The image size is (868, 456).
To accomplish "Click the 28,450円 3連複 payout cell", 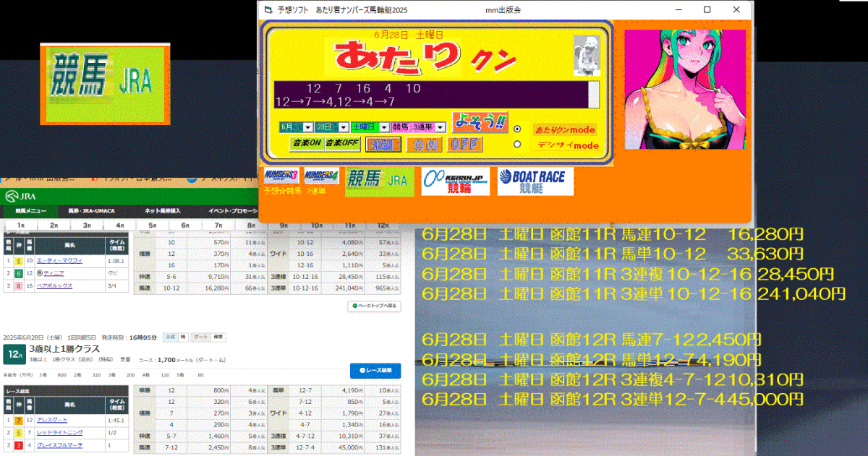I will pos(344,277).
